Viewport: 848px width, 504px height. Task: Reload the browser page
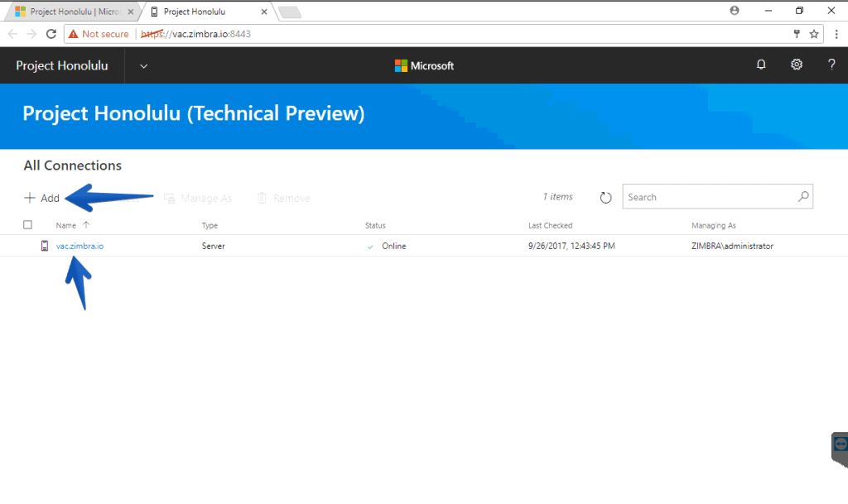point(51,34)
